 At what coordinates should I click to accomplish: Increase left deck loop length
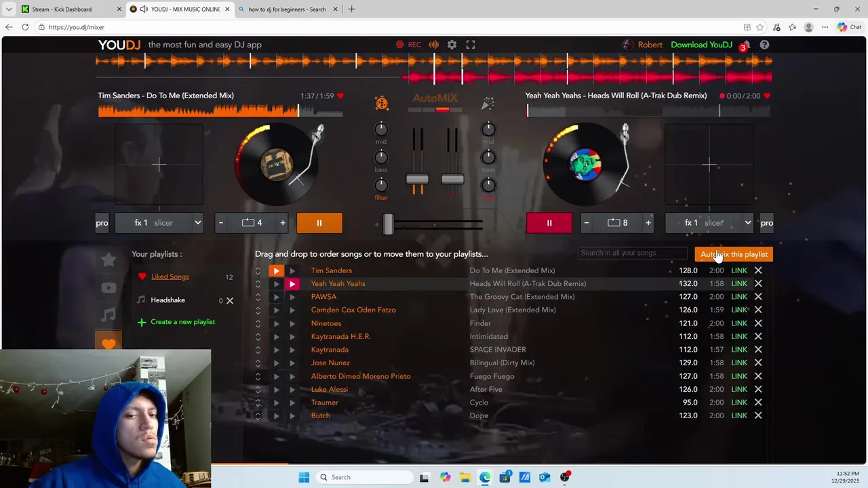(x=283, y=223)
